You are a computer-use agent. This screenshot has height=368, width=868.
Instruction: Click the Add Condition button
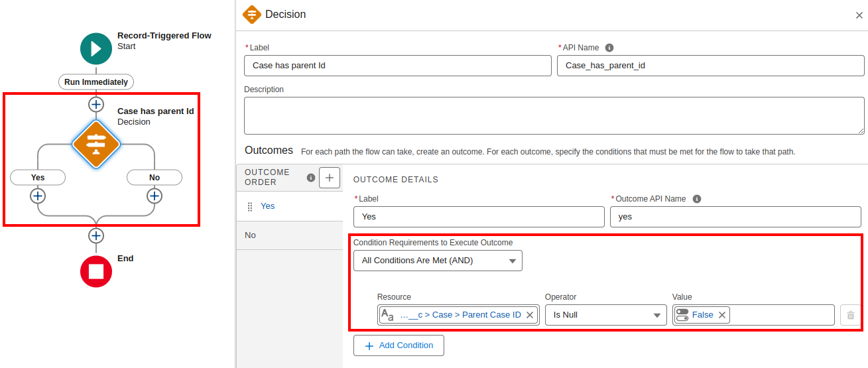399,345
